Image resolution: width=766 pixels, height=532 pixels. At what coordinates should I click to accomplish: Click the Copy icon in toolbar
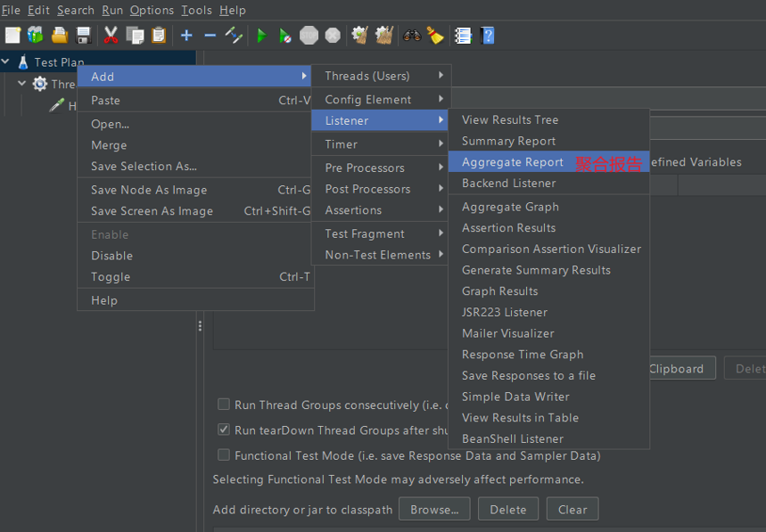[135, 36]
